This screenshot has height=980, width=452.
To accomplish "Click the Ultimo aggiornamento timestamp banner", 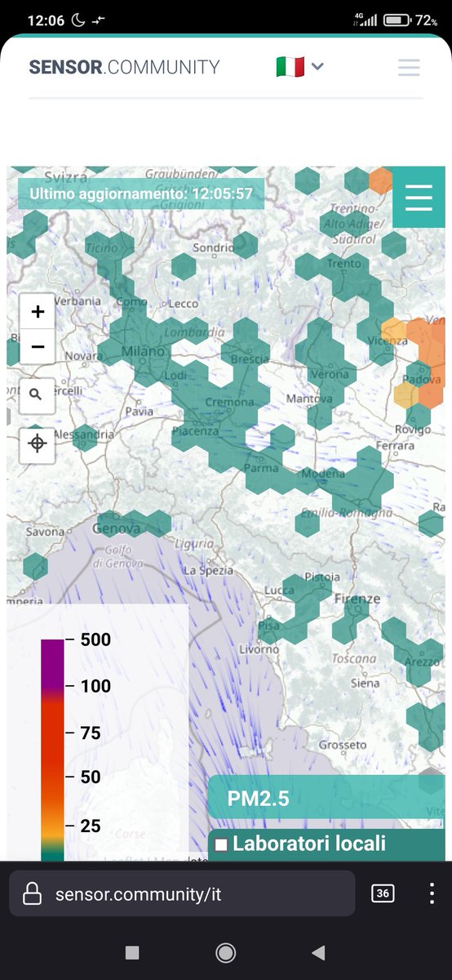I will pos(141,194).
